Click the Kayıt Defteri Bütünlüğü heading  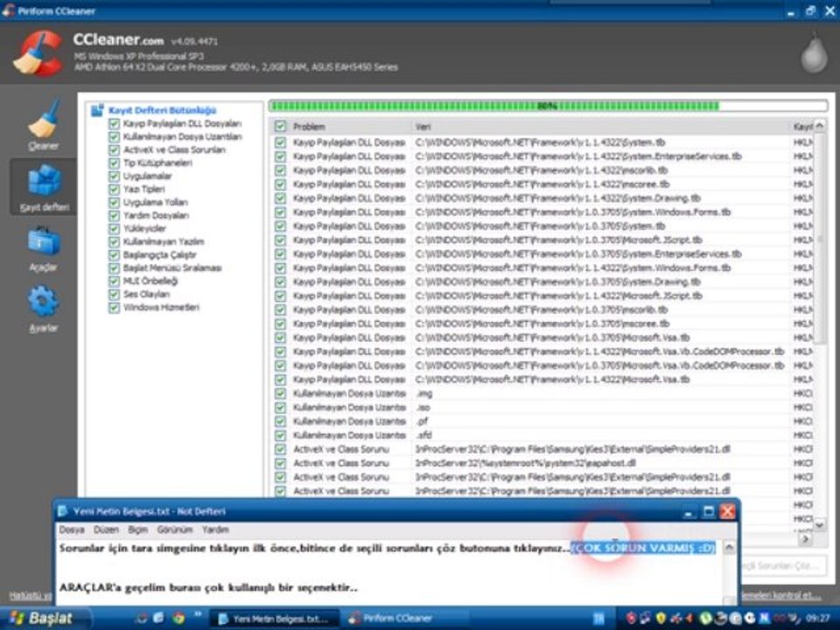(x=163, y=110)
